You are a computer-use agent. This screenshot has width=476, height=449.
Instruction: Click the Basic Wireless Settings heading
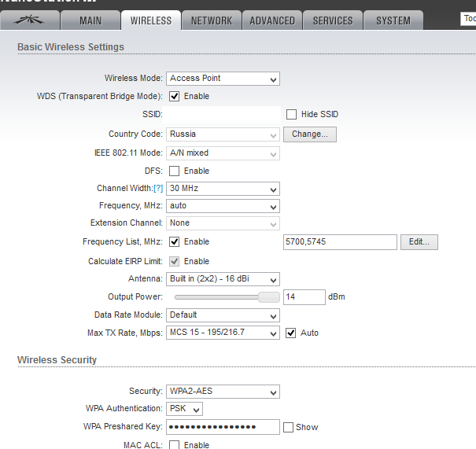coord(71,47)
